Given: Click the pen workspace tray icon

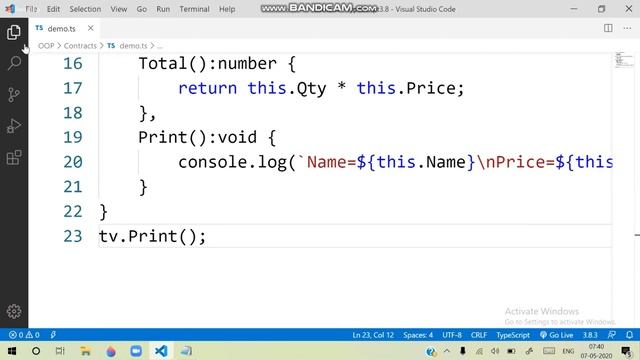Looking at the screenshot, I should click(x=529, y=351).
